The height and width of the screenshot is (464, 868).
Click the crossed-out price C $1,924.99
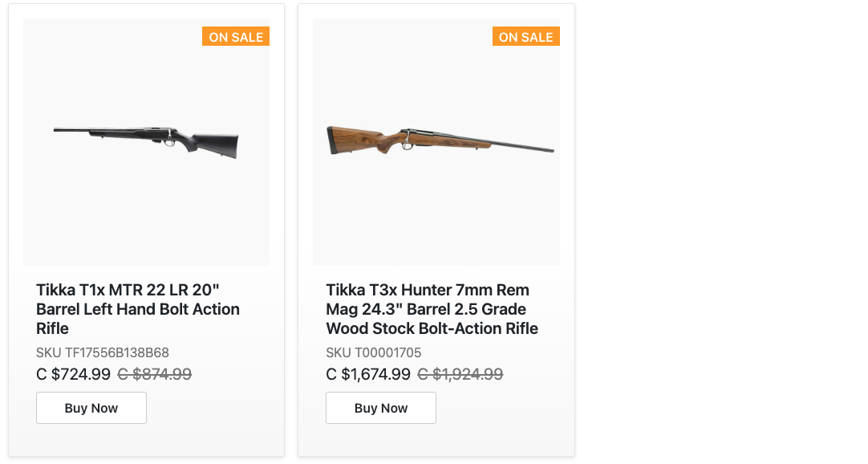click(x=460, y=374)
